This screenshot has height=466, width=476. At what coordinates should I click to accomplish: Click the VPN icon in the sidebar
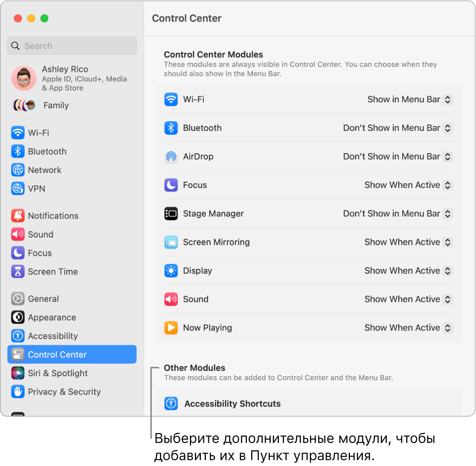tap(18, 188)
